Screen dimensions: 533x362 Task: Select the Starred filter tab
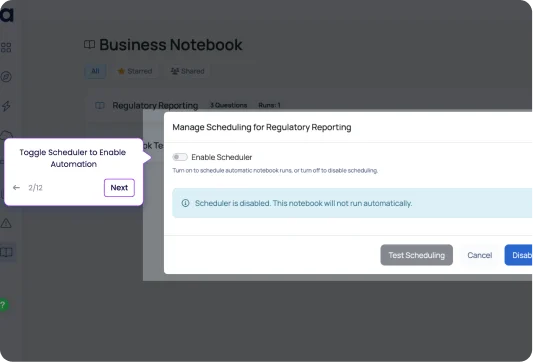click(x=135, y=71)
